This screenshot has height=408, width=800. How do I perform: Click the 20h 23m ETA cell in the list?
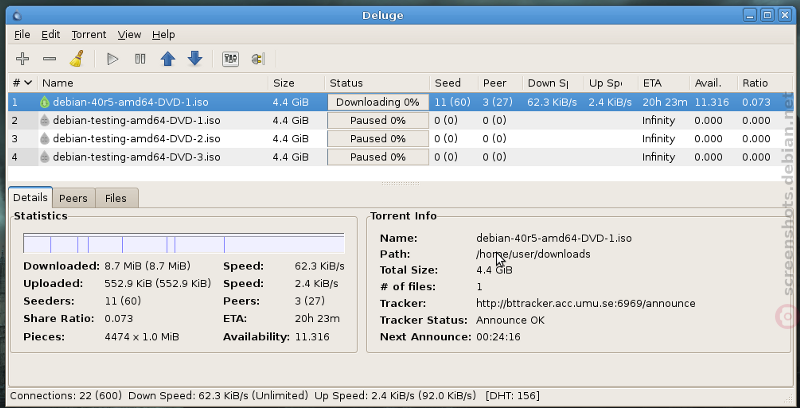tap(665, 102)
